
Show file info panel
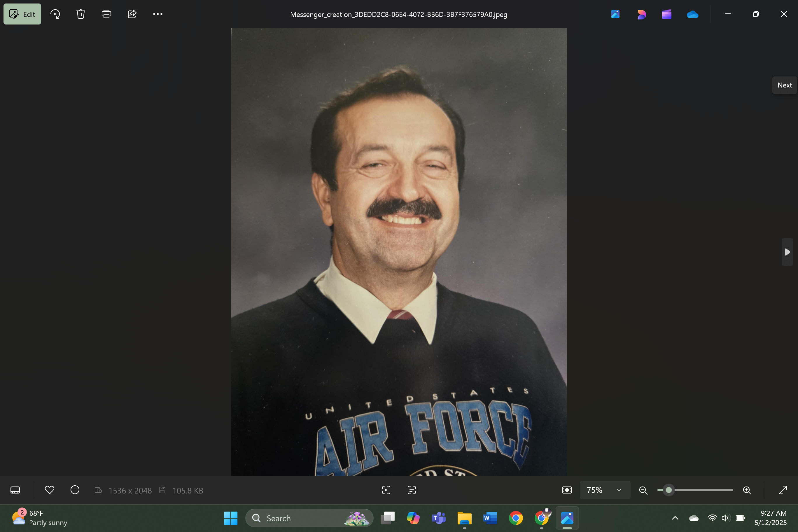[75, 490]
